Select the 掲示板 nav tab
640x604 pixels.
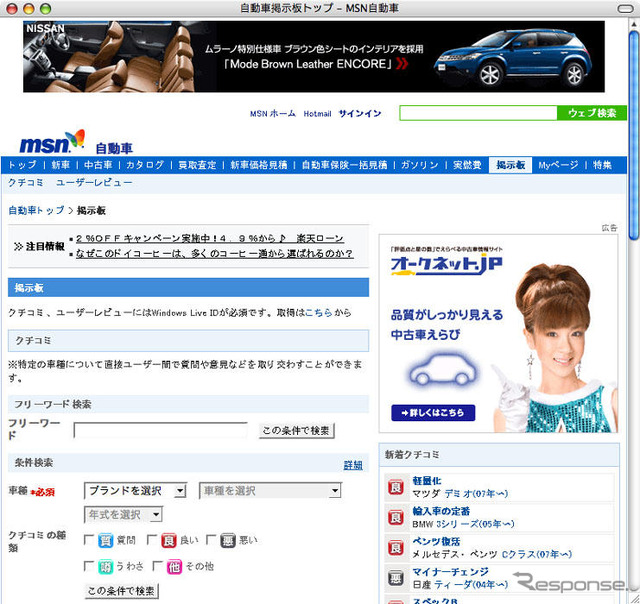pos(510,165)
